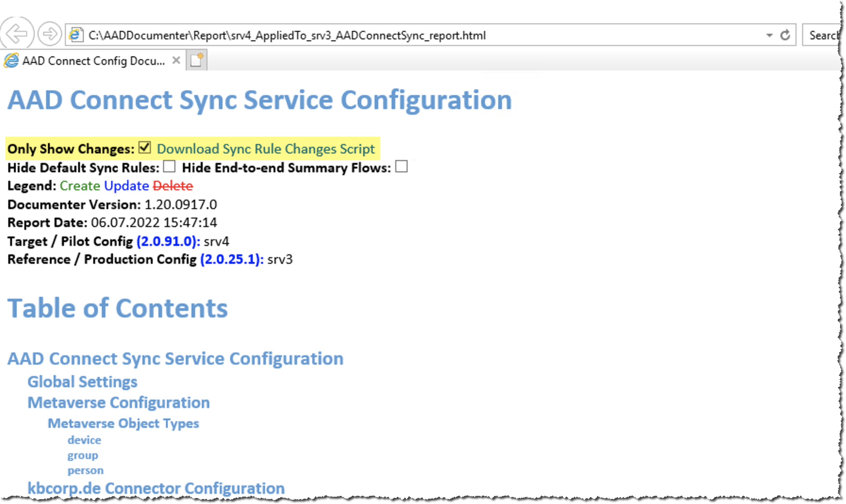Click the target version (2.0.91.0) text
846x504 pixels.
pyautogui.click(x=168, y=241)
